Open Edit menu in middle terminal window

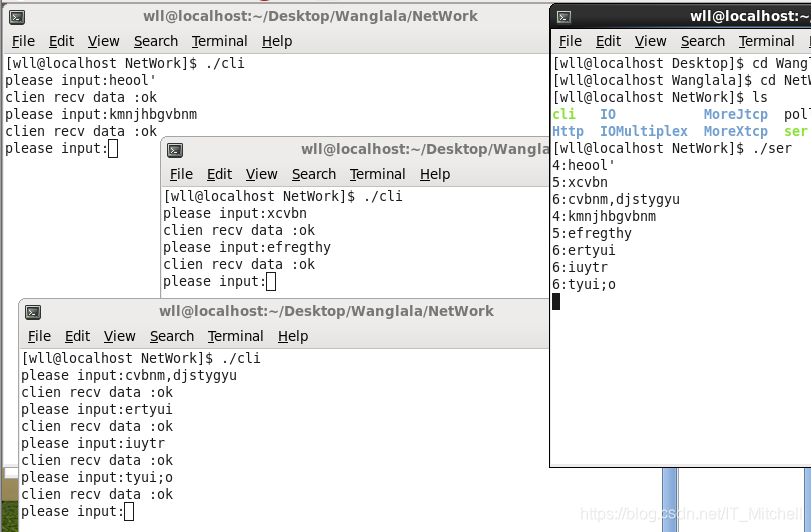[x=219, y=174]
